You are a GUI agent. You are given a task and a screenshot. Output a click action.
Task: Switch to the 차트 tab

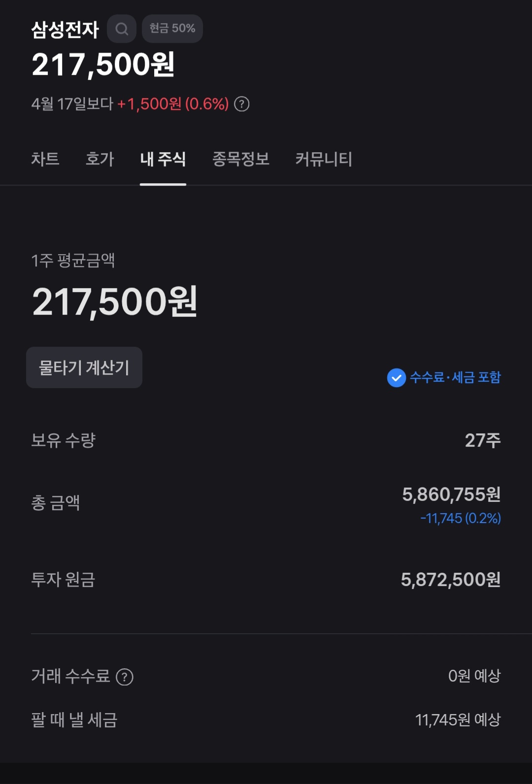tap(45, 159)
